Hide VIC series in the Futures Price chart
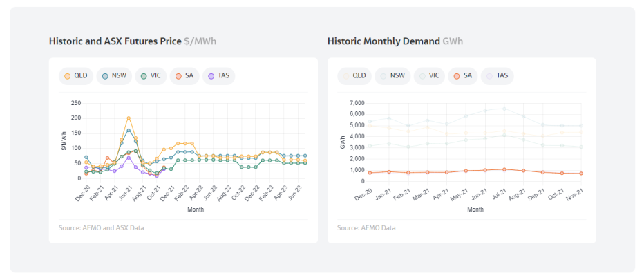The image size is (644, 280). coord(152,76)
